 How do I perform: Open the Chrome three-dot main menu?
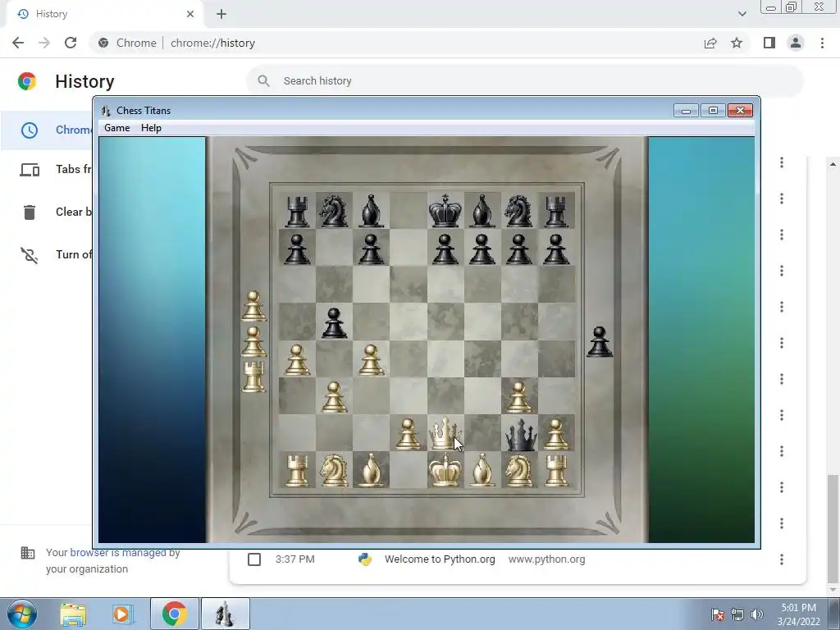click(x=822, y=43)
